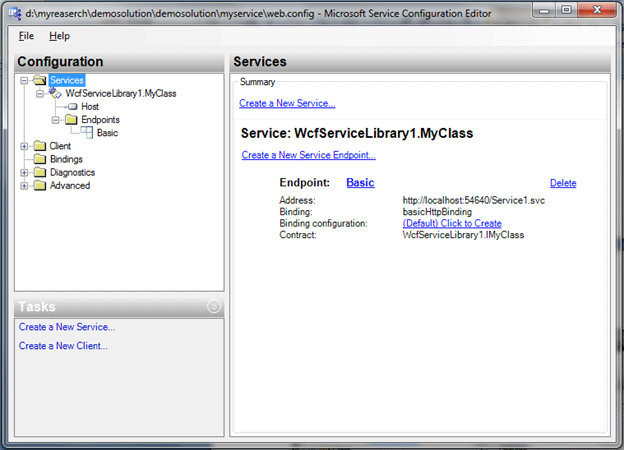Collapse the Tasks panel chevron
This screenshot has height=450, width=624.
pyautogui.click(x=213, y=307)
